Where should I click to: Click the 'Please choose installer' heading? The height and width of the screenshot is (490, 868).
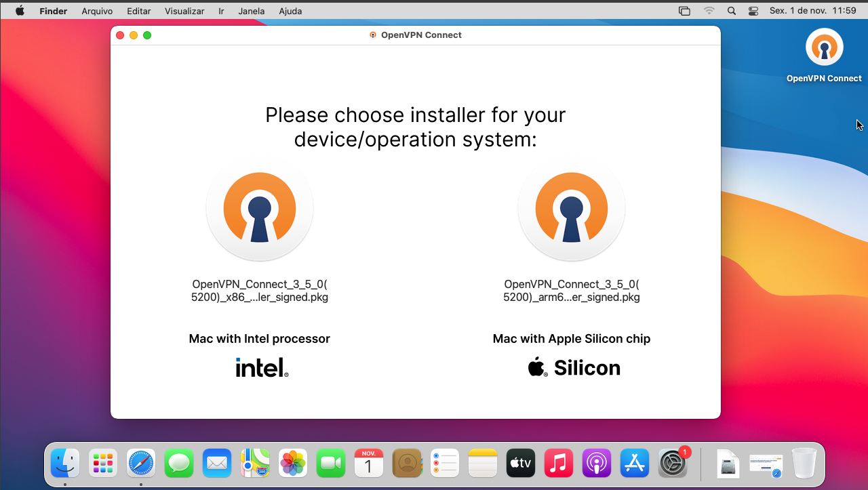[416, 127]
